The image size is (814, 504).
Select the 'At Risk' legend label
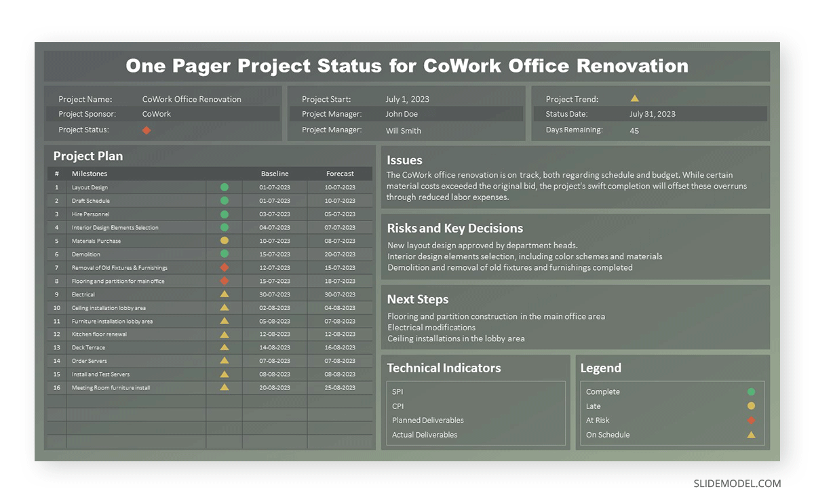pos(598,421)
